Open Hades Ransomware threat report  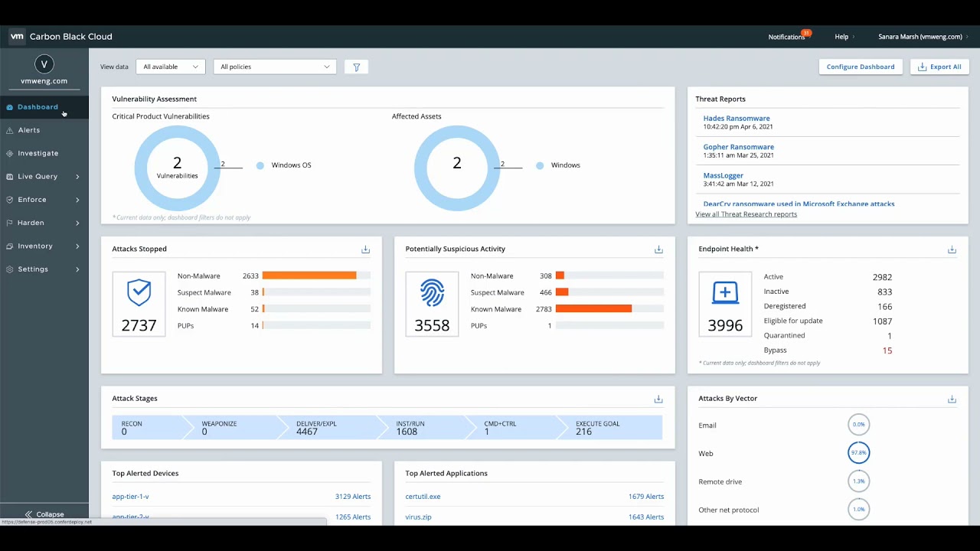point(737,119)
